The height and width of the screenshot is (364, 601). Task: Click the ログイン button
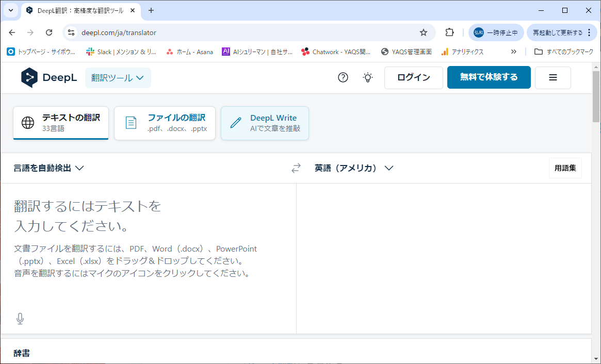click(x=414, y=77)
